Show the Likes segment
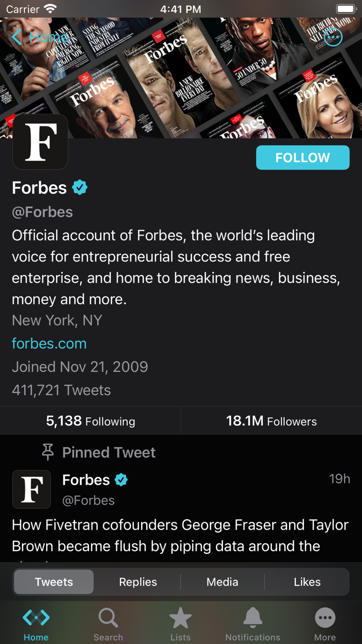This screenshot has height=644, width=362. (307, 582)
